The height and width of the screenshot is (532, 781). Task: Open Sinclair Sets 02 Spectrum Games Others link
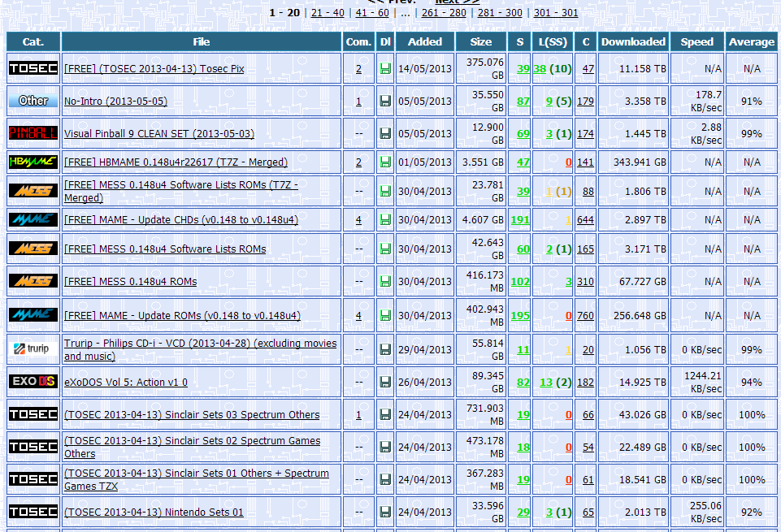click(x=193, y=447)
